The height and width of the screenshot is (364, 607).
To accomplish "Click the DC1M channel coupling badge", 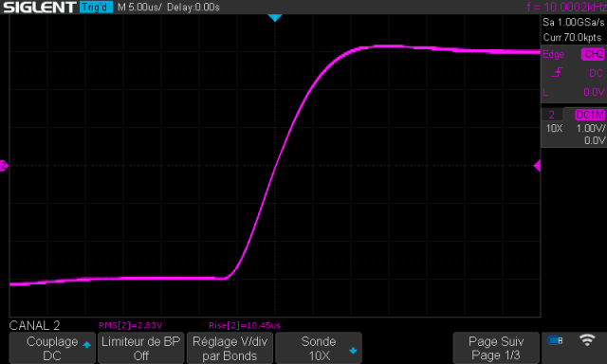I will [x=590, y=115].
